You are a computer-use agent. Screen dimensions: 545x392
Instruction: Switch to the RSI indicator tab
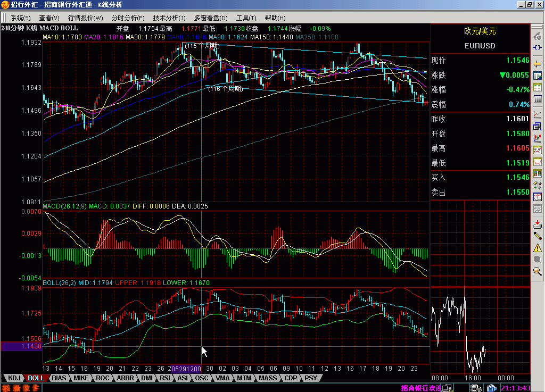[x=165, y=378]
